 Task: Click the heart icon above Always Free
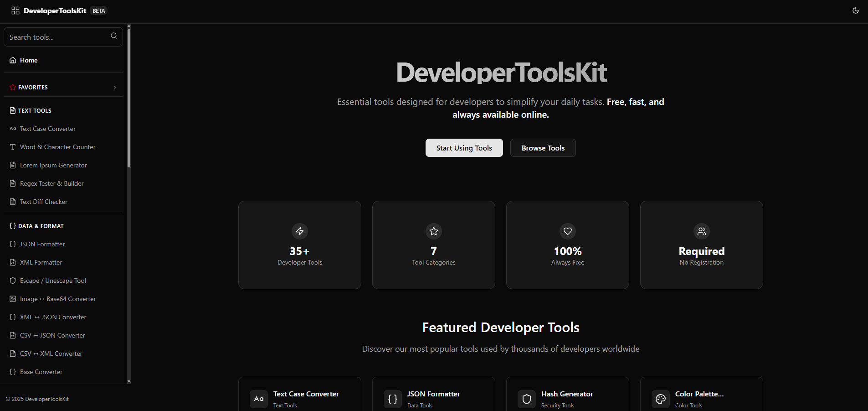click(567, 231)
